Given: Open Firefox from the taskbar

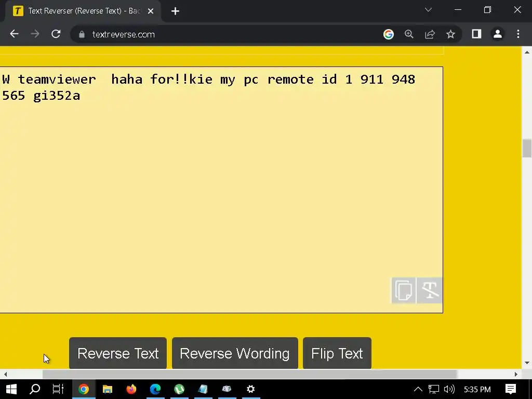Looking at the screenshot, I should (131, 389).
